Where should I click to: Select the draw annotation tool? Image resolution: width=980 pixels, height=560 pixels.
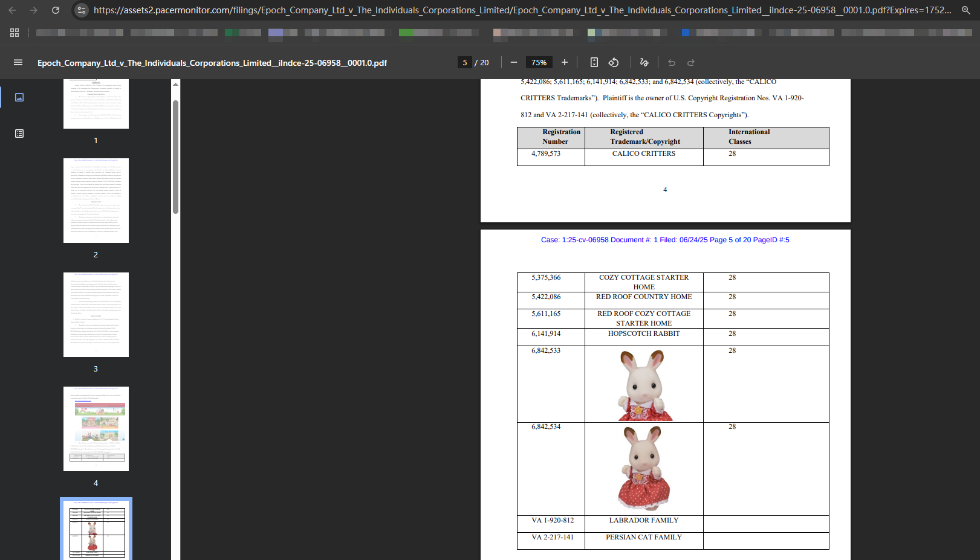[x=644, y=62]
